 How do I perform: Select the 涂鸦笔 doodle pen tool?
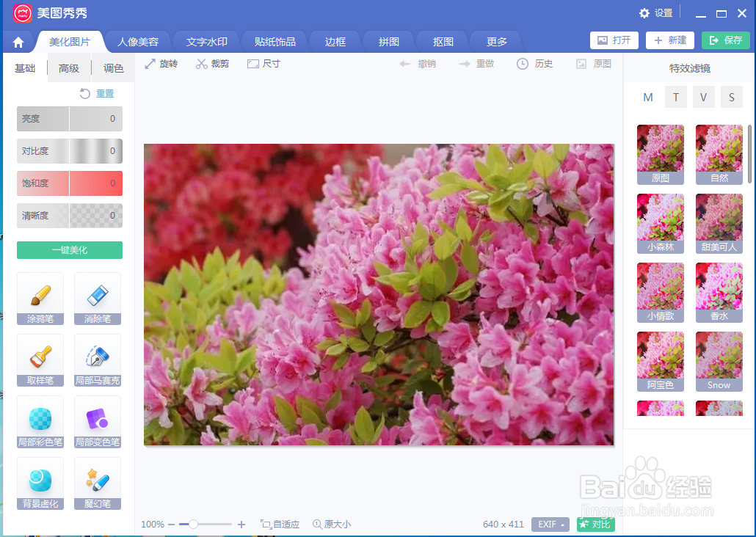[x=40, y=299]
